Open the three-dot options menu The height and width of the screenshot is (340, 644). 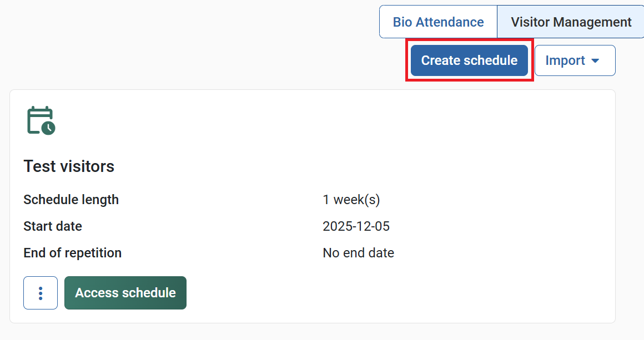(41, 293)
